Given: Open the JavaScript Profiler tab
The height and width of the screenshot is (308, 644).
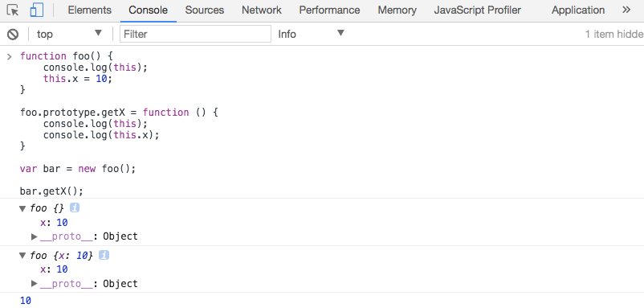Looking at the screenshot, I should [x=477, y=10].
